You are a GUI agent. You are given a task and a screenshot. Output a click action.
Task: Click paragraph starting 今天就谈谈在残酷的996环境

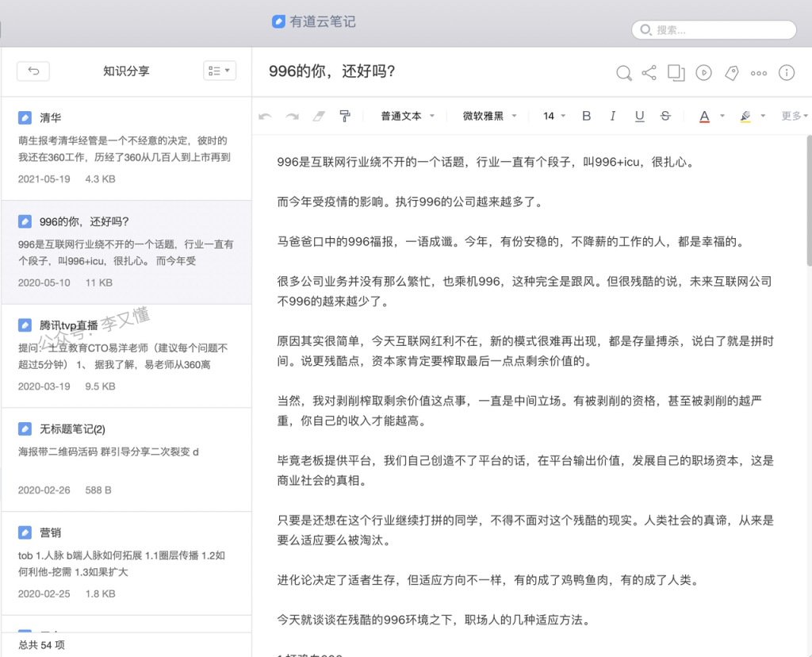point(434,620)
